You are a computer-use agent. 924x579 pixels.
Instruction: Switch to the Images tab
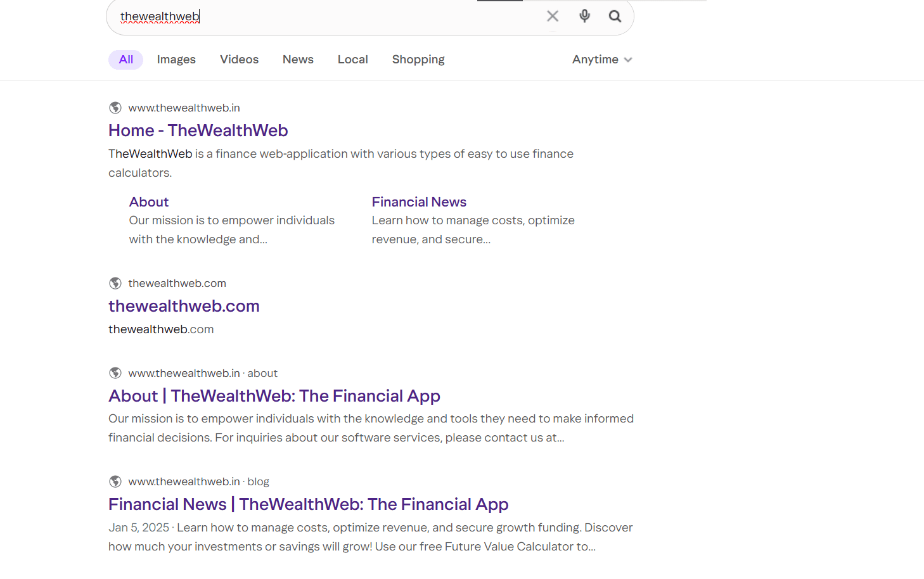pos(176,59)
